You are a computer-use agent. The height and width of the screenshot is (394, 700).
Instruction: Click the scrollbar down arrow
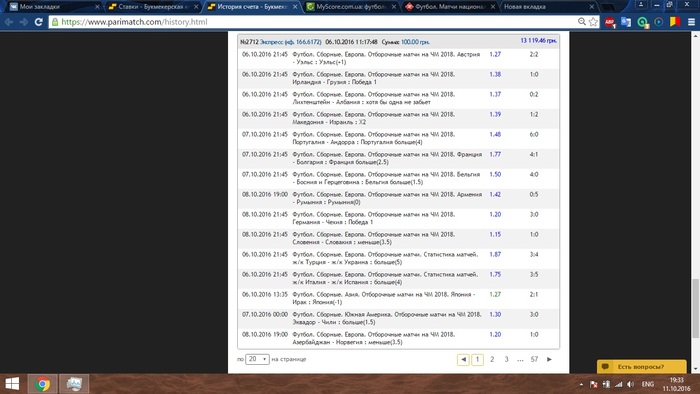coord(695,369)
